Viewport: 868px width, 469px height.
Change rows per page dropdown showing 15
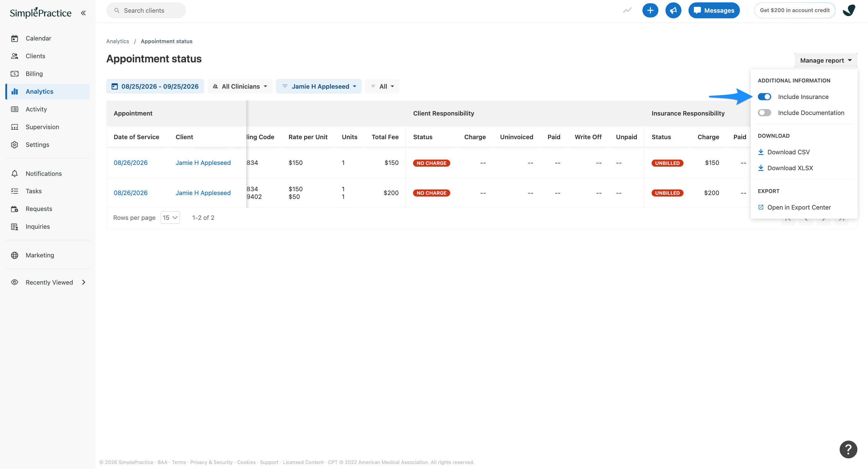(170, 218)
